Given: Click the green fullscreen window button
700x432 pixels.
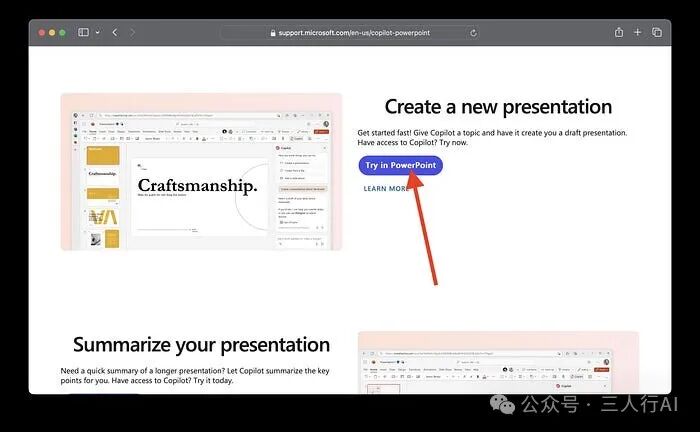Looking at the screenshot, I should pos(62,33).
